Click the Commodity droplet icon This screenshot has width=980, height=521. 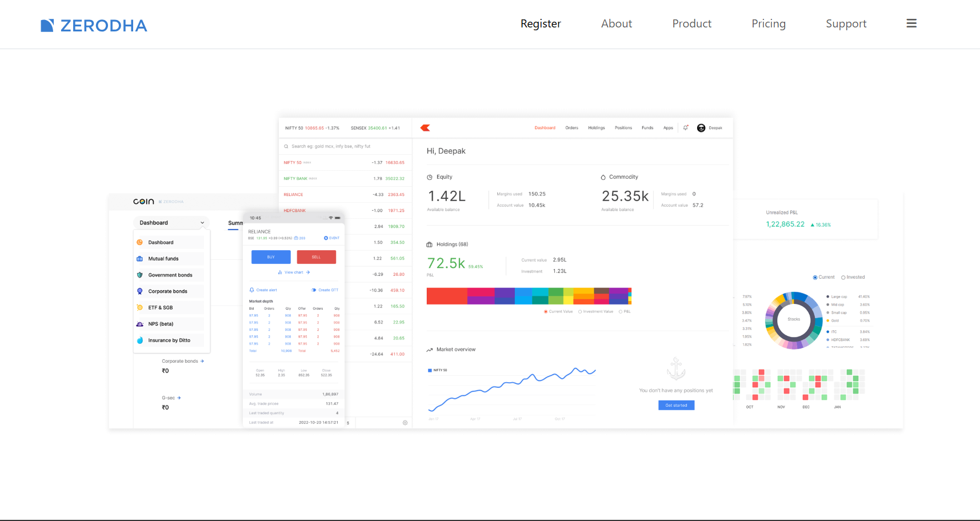[x=603, y=177]
